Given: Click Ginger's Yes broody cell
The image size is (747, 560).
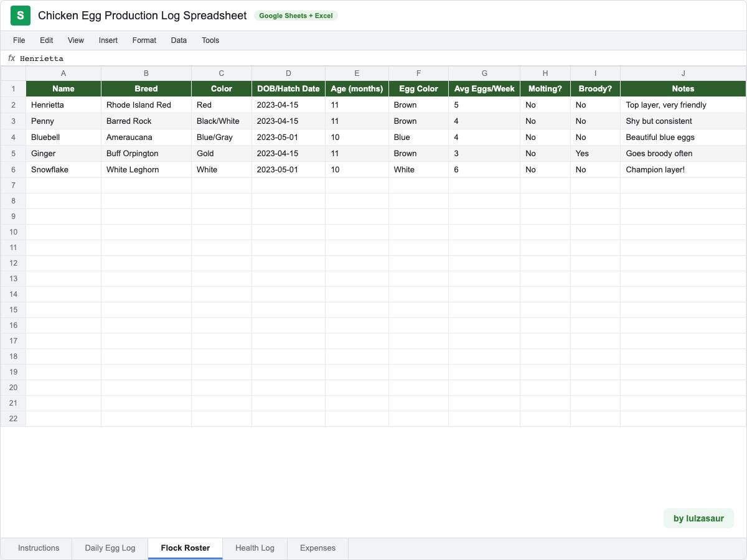Looking at the screenshot, I should point(595,154).
